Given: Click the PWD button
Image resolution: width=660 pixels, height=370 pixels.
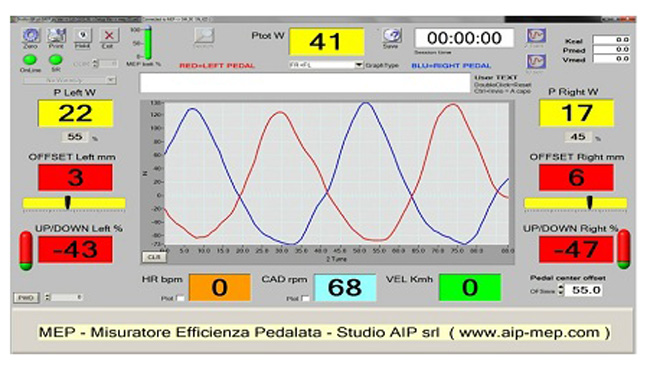Looking at the screenshot, I should coord(26,298).
